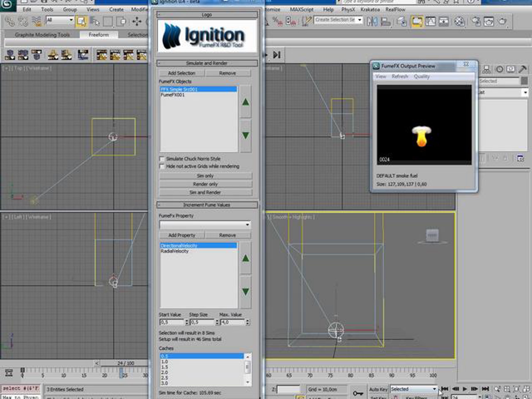532x399 pixels.
Task: Switch to the Display command panel
Action: pyautogui.click(x=510, y=70)
